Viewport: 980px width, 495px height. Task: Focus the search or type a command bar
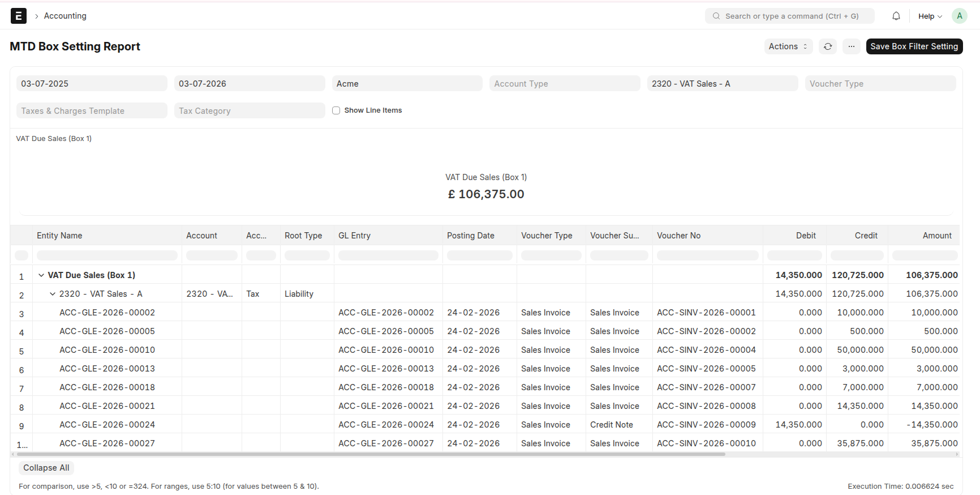pyautogui.click(x=790, y=16)
